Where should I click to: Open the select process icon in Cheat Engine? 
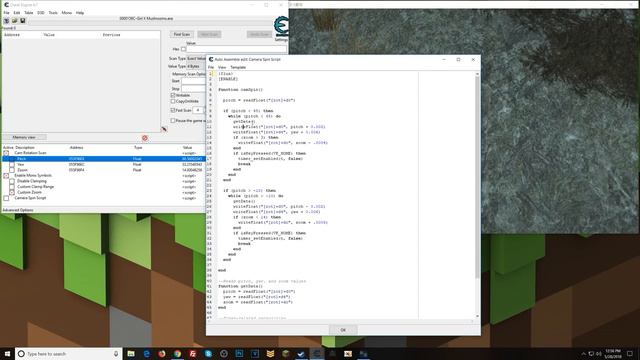click(x=6, y=20)
